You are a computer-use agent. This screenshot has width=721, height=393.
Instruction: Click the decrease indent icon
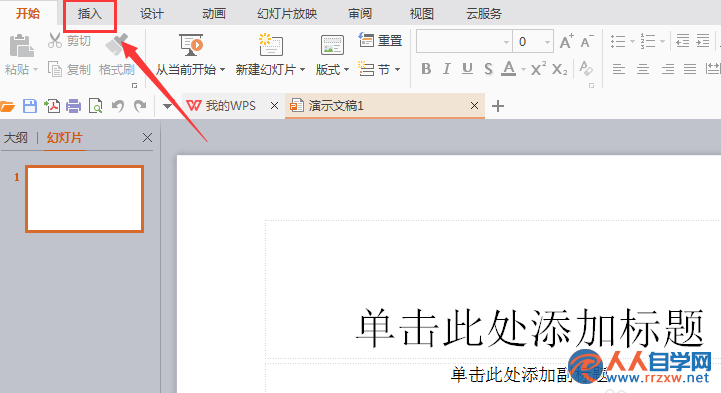tap(683, 41)
